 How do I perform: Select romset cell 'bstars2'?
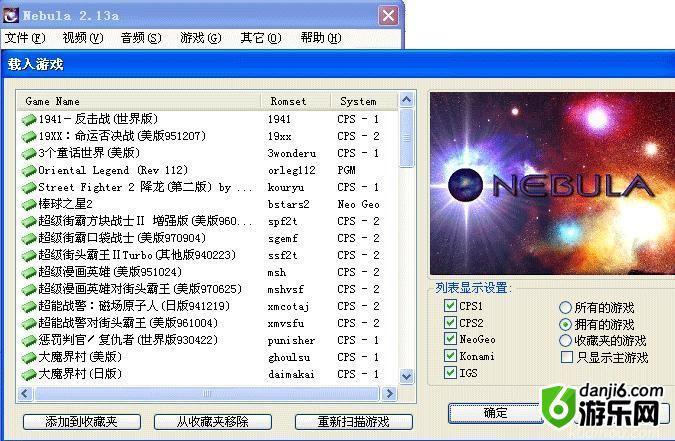tap(288, 205)
